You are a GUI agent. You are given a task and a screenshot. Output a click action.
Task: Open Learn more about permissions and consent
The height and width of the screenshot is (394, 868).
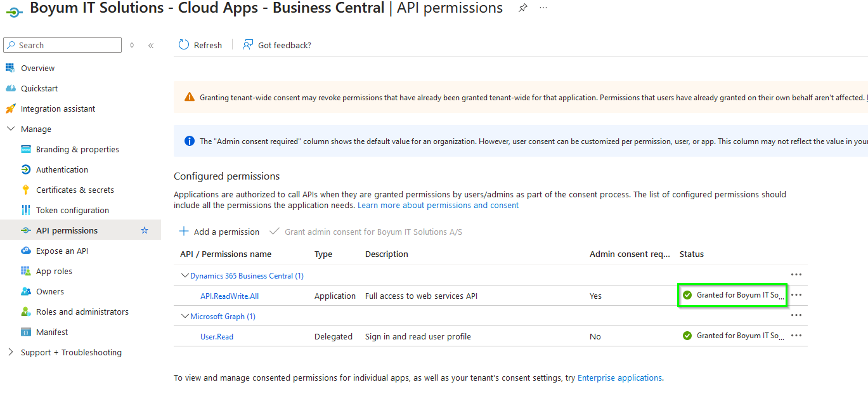pos(438,206)
